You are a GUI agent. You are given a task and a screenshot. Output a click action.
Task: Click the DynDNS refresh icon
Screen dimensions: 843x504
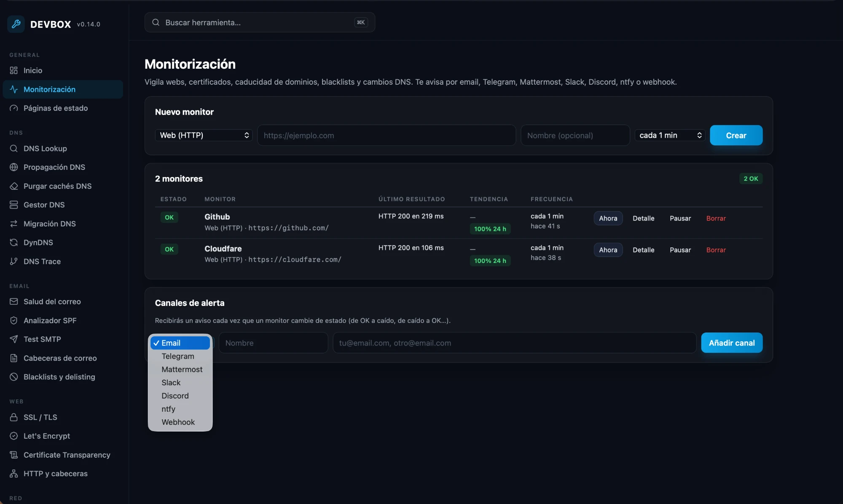14,242
